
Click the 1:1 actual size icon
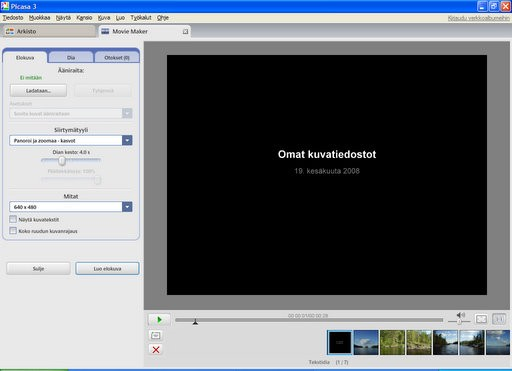[x=499, y=319]
